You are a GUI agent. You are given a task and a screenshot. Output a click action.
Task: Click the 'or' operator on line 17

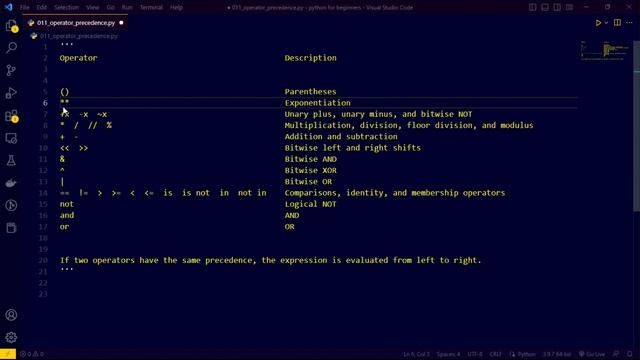pos(64,227)
